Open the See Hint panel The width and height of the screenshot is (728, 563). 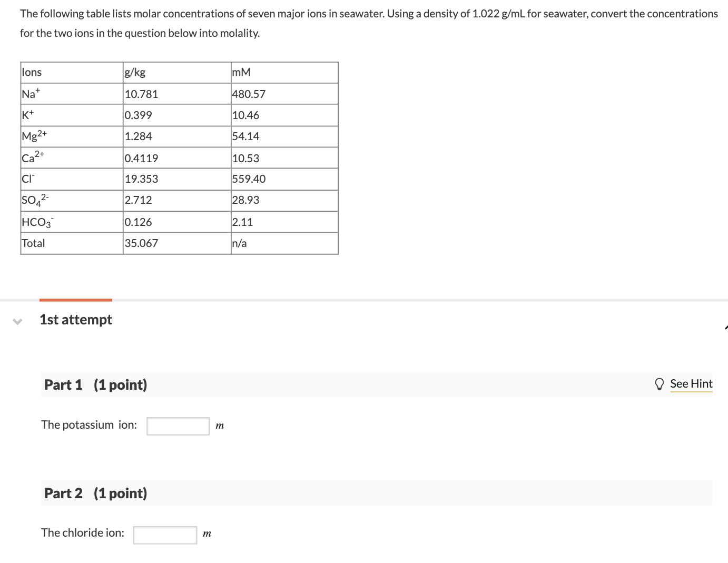pos(691,384)
